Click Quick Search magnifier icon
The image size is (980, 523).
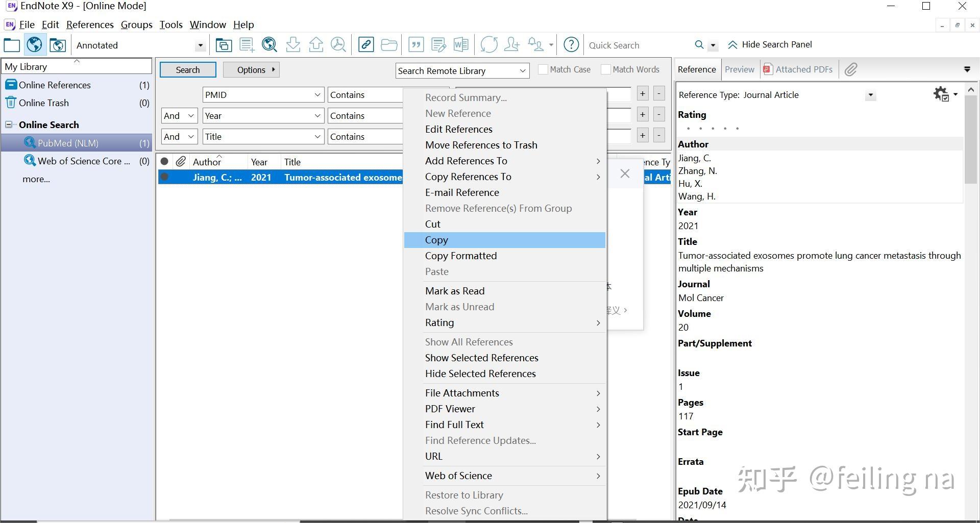[699, 45]
